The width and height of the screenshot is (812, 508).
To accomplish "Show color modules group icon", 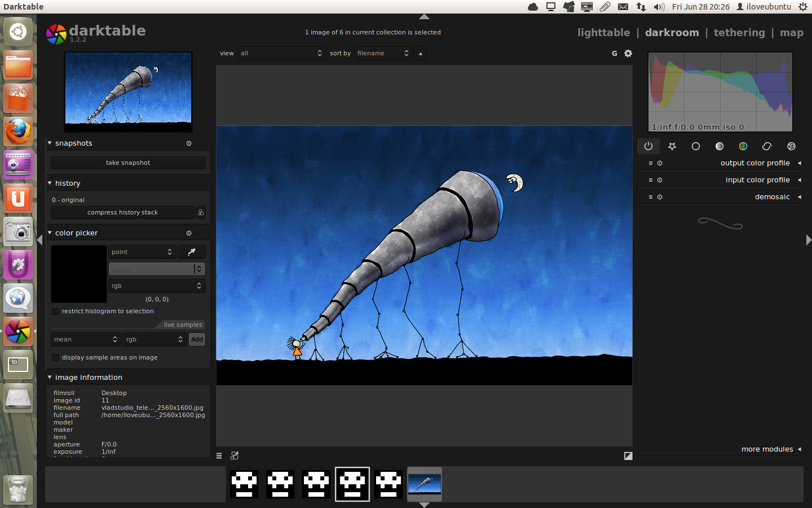I will (x=743, y=146).
